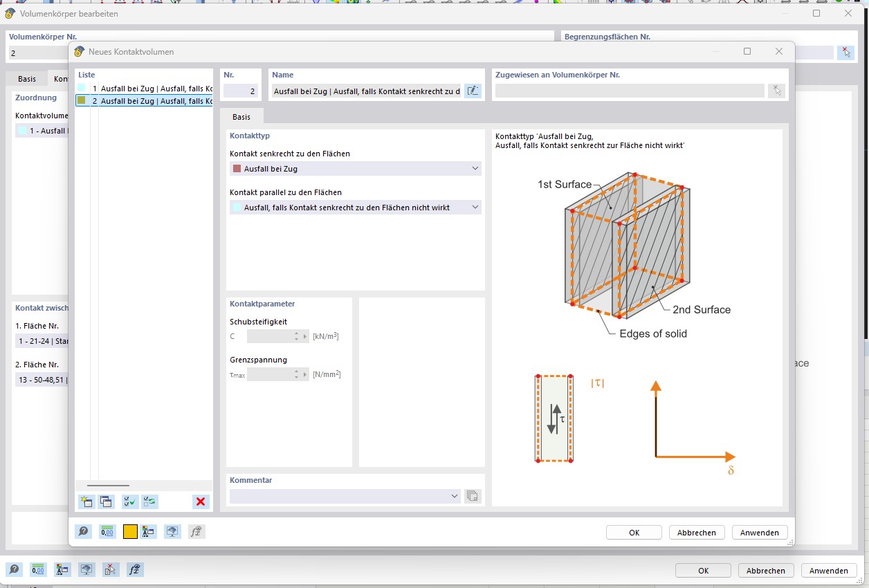Viewport: 869px width, 588px height.
Task: Expand the 'Kontakt senkrecht zu den Flächen' dropdown
Action: (x=475, y=169)
